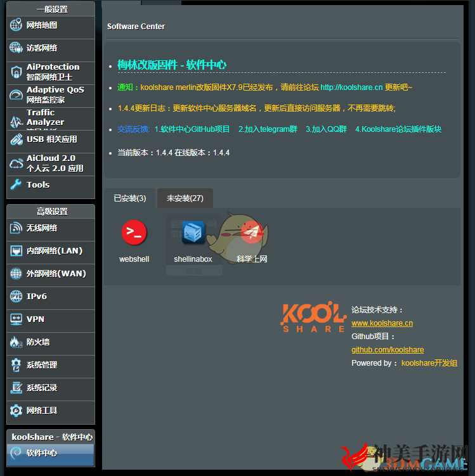Viewport: 475px width, 476px height.
Task: Select the 软件中心 menu entry
Action: [x=51, y=454]
